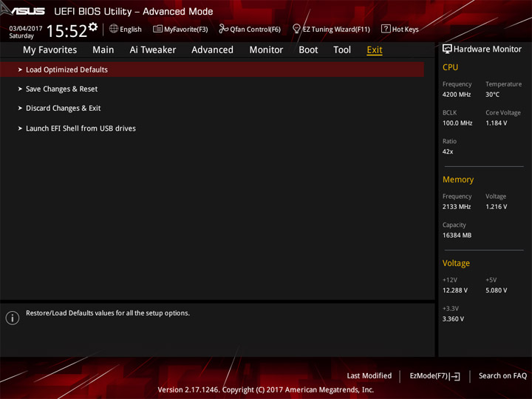Click Memory voltage value 1.216 V
Screen dimensions: 532x399
(x=497, y=207)
